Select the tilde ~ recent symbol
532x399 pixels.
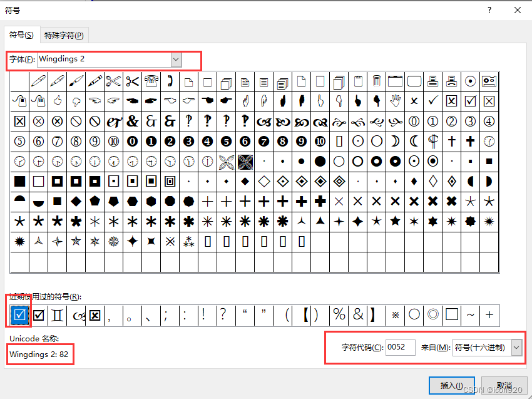(470, 315)
